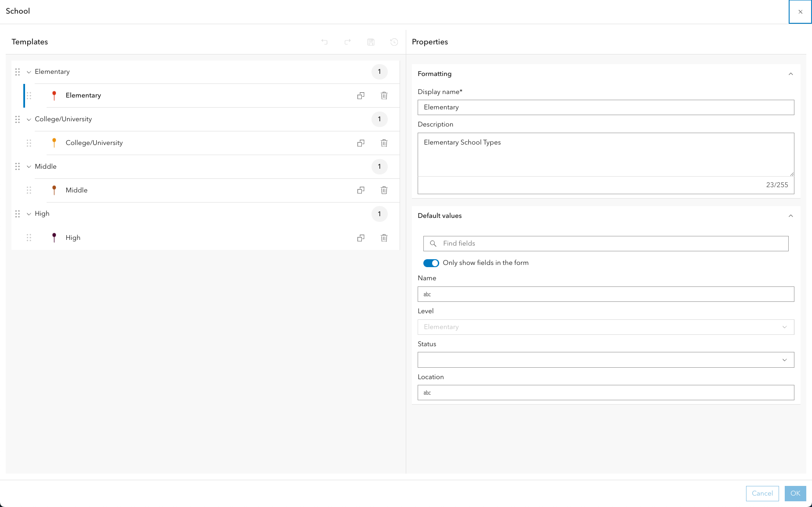
Task: Duplicate the College/University template
Action: click(360, 143)
